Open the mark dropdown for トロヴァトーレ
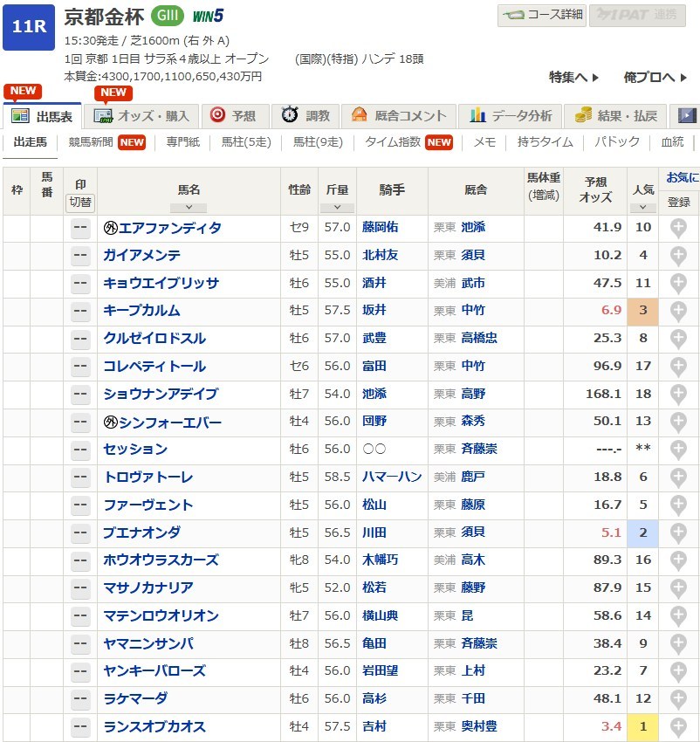The height and width of the screenshot is (742, 700). (80, 477)
